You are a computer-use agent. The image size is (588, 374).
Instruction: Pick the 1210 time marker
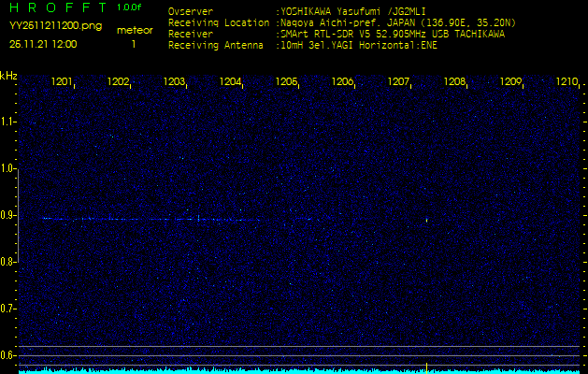tap(566, 82)
